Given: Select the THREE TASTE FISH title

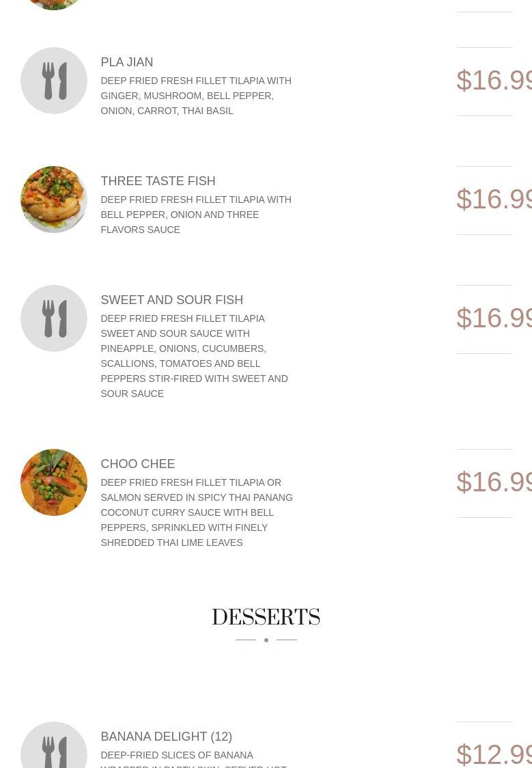Looking at the screenshot, I should point(158,181).
